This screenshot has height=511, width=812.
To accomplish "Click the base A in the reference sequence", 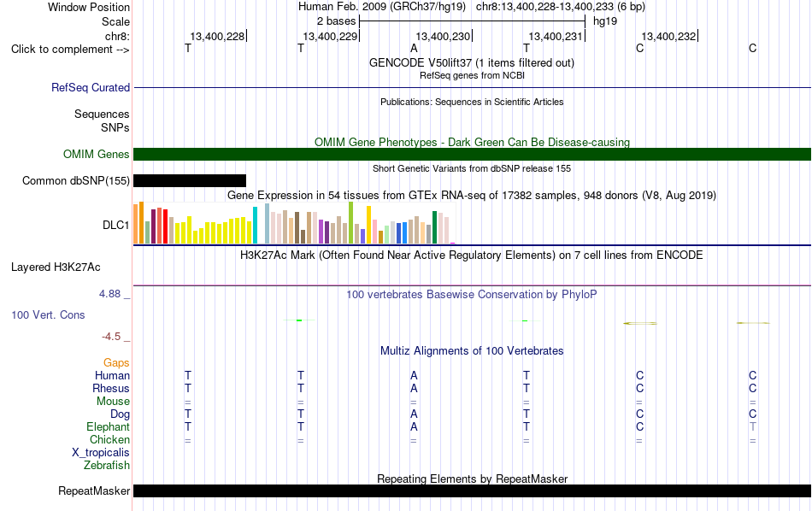I will click(413, 48).
